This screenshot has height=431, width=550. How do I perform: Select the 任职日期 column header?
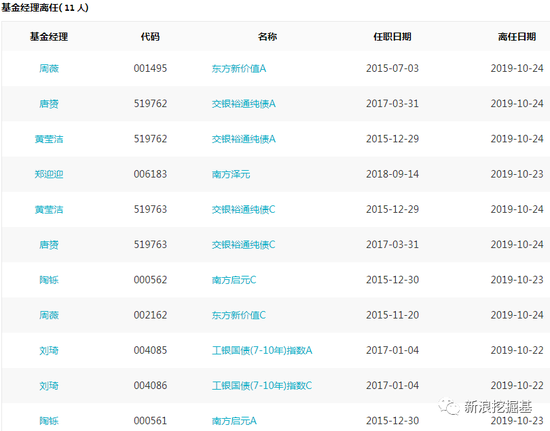392,36
